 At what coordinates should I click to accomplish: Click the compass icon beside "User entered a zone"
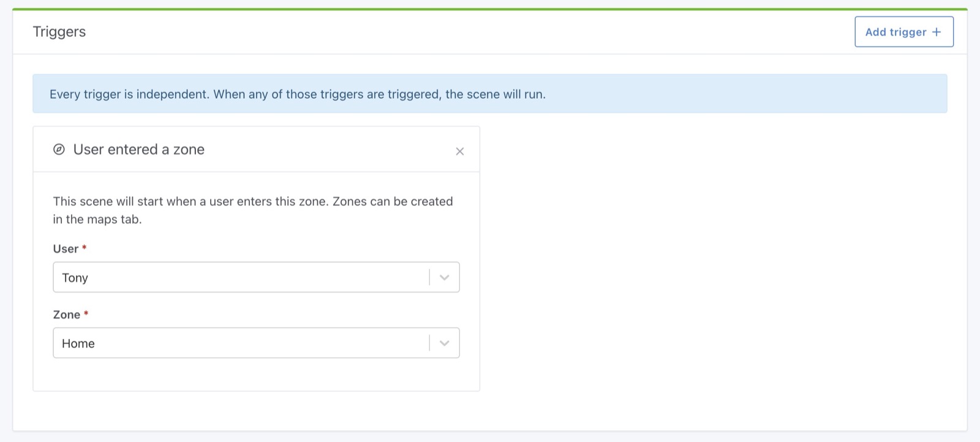pos(58,150)
